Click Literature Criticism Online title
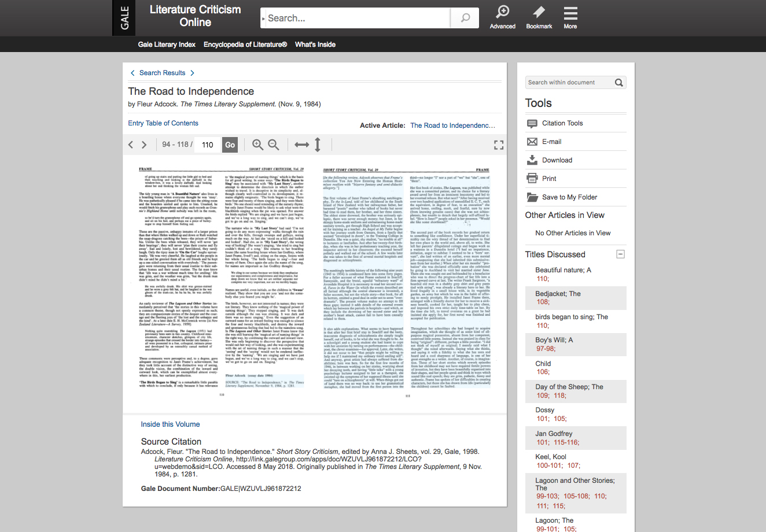Image resolution: width=766 pixels, height=532 pixels. tap(196, 16)
